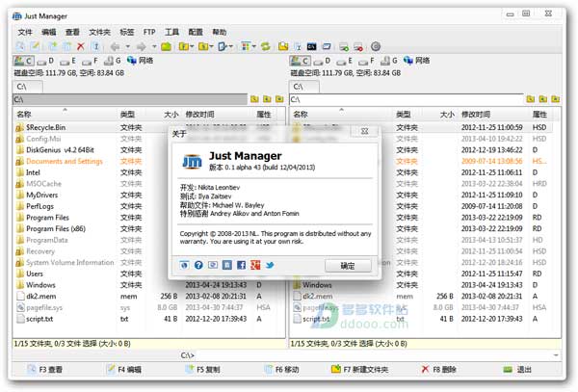This screenshot has height=392, width=578.
Task: Click the network drive connect icon with green dot
Action: [344, 46]
